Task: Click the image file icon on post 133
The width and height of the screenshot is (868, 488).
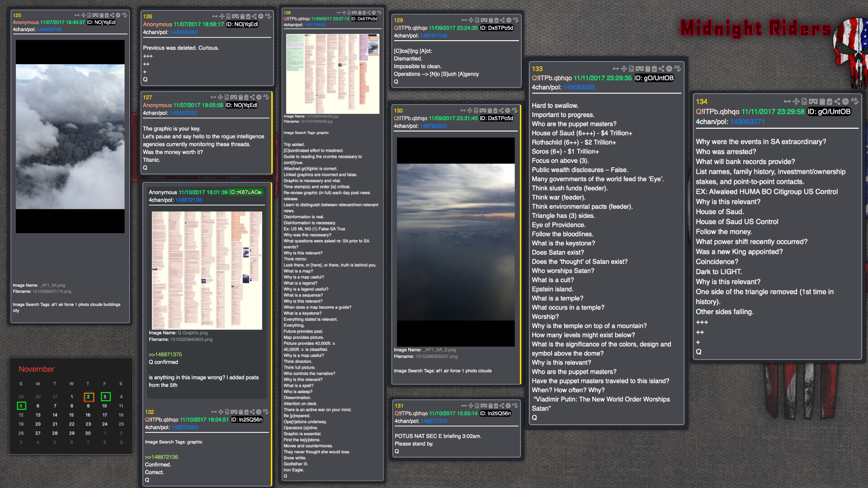Action: (631, 69)
